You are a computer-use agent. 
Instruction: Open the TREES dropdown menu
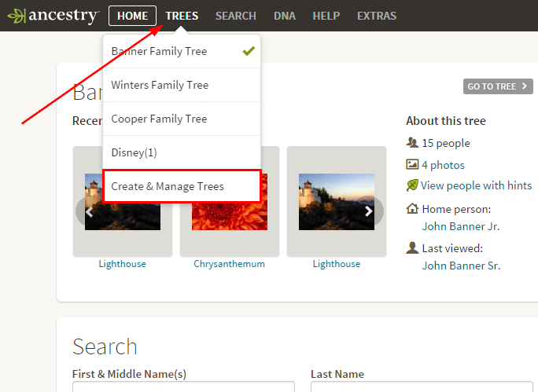182,16
